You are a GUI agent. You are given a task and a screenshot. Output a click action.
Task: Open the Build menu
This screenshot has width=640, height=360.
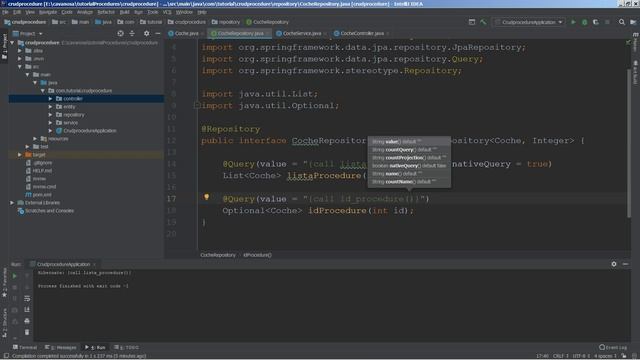124,12
